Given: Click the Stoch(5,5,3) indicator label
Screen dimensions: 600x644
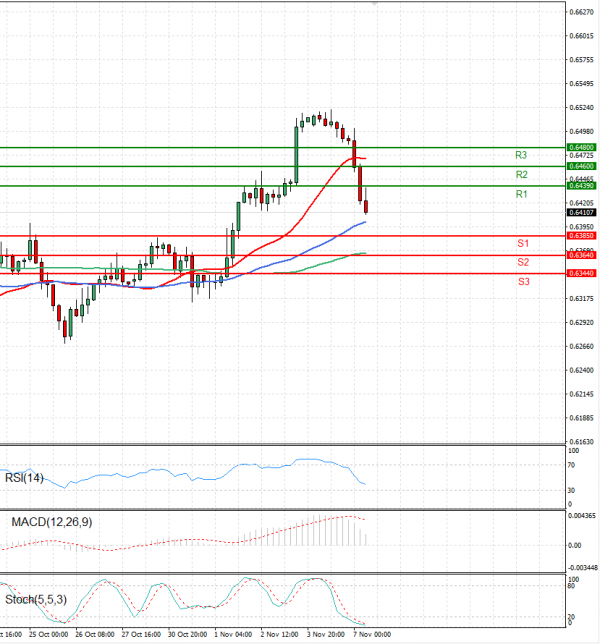Looking at the screenshot, I should coord(36,600).
